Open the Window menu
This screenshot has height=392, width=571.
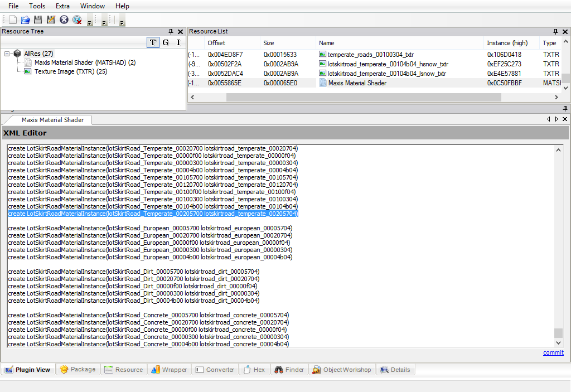(93, 6)
